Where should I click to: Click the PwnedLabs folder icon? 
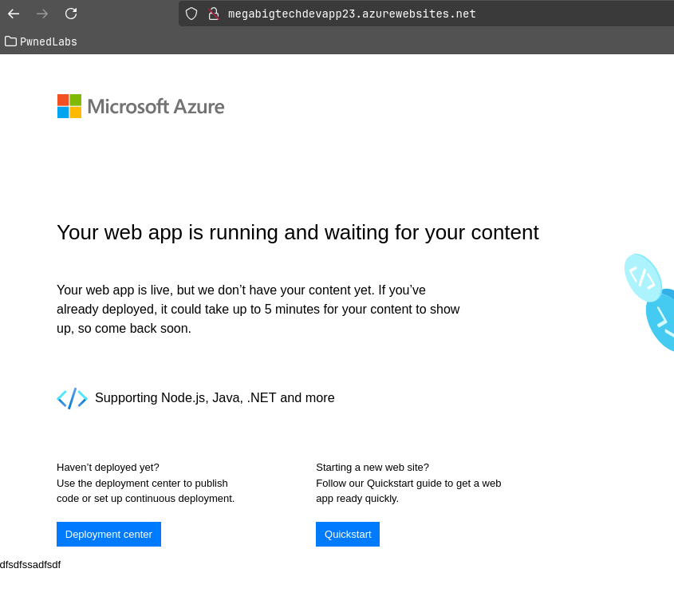[x=10, y=41]
